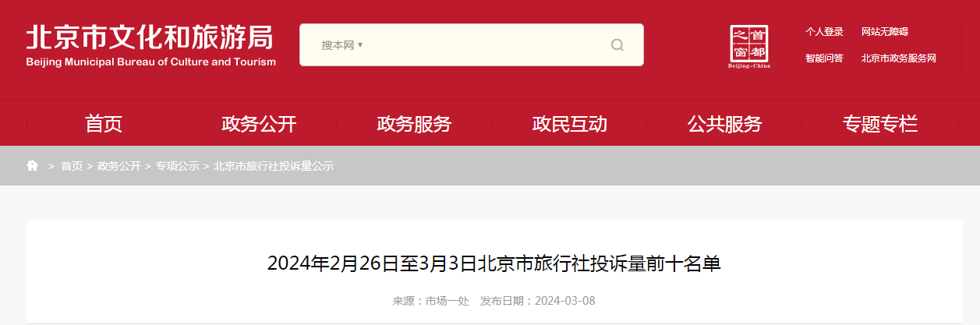Go to 公共服务 navigation section
980x325 pixels.
tap(724, 123)
